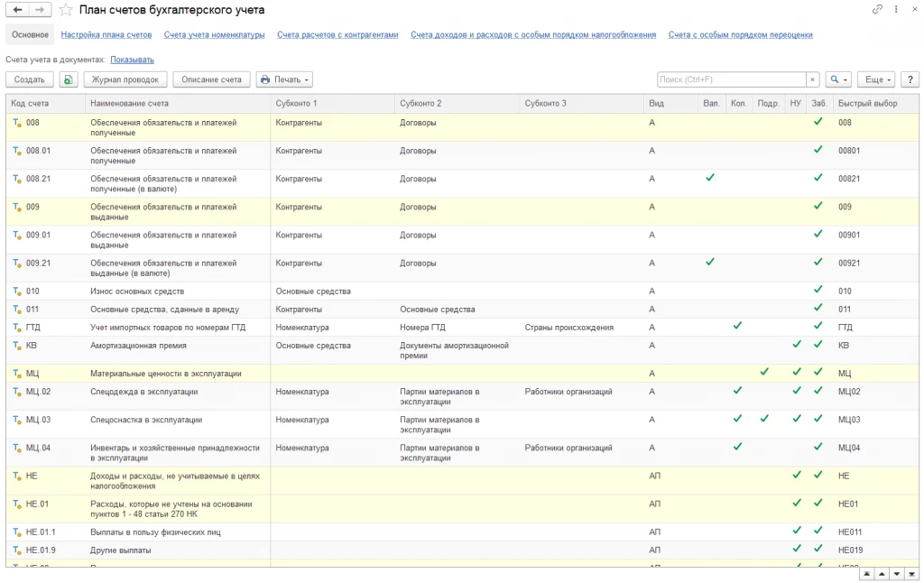Click the account icon for row МЦ.02
Image resolution: width=924 pixels, height=583 pixels.
(17, 392)
